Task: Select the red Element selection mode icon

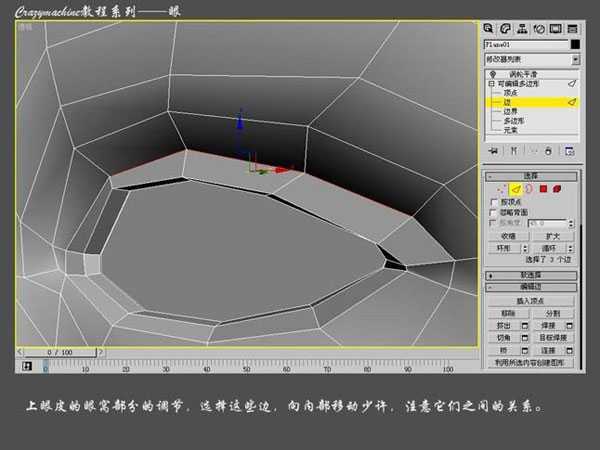Action: pyautogui.click(x=557, y=189)
